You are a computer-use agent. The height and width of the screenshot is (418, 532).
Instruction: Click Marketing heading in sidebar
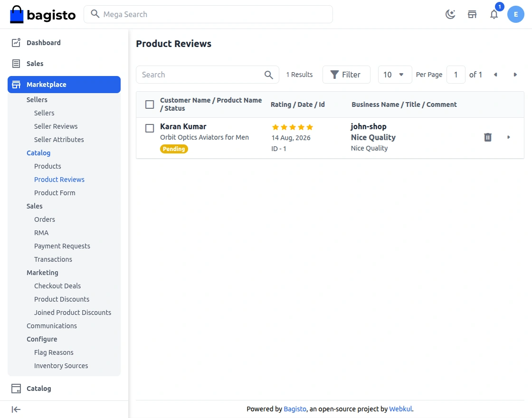42,273
